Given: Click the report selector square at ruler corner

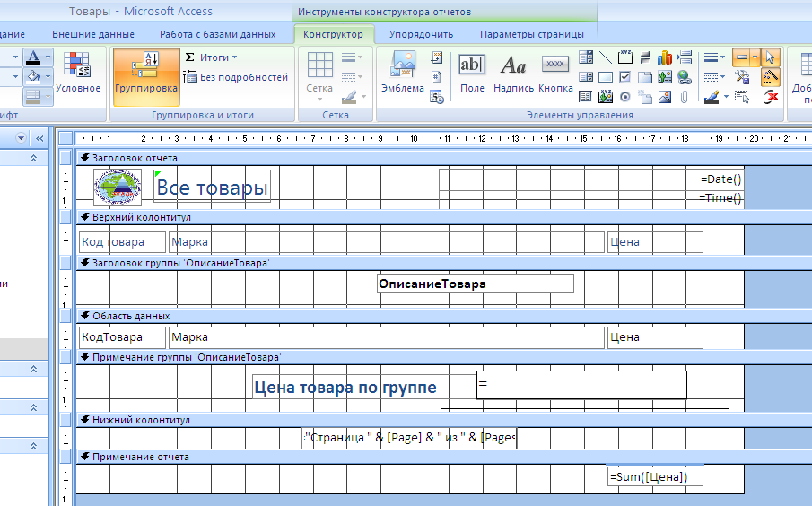Looking at the screenshot, I should [x=65, y=138].
